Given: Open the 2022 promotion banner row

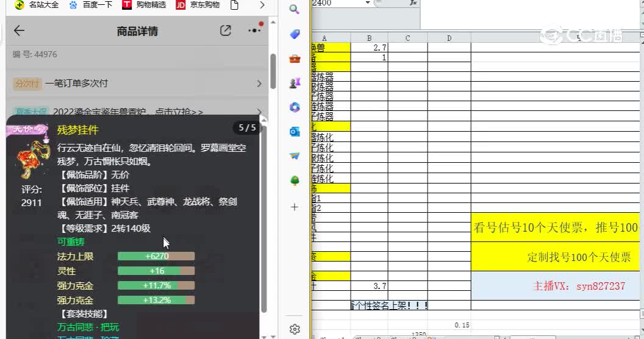Looking at the screenshot, I should point(137,111).
